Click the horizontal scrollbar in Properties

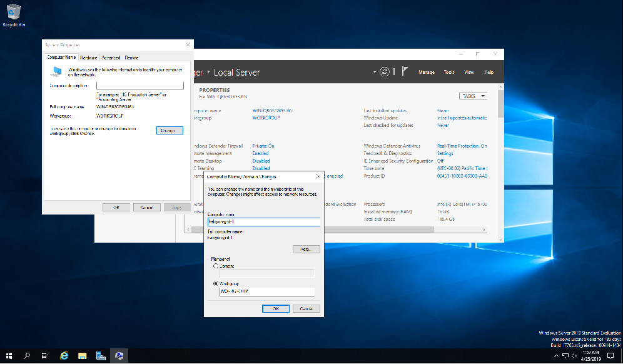pyautogui.click(x=313, y=230)
